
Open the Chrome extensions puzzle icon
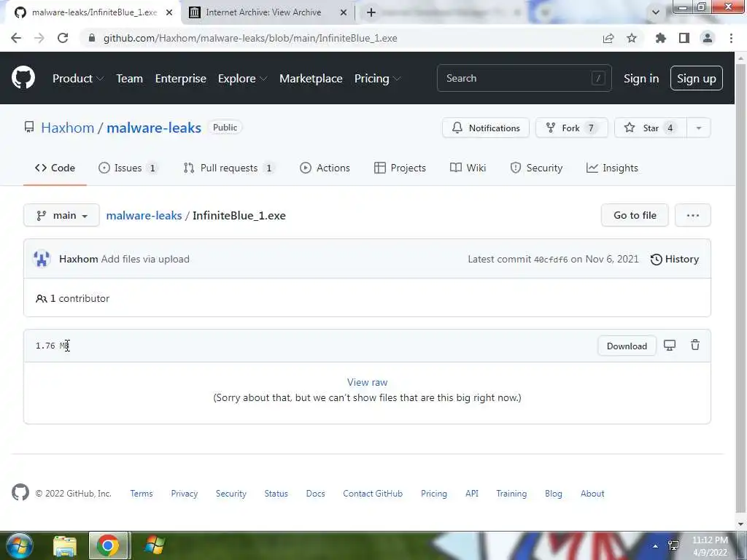(661, 38)
